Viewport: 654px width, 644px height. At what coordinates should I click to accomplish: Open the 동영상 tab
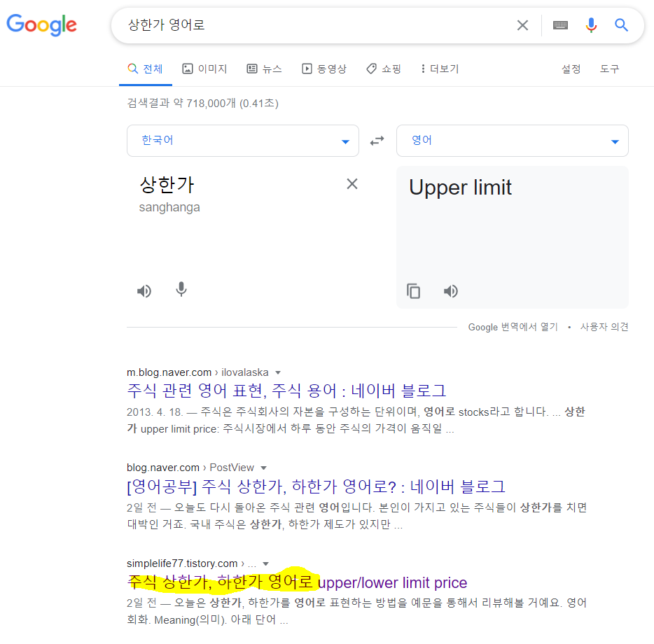(324, 69)
